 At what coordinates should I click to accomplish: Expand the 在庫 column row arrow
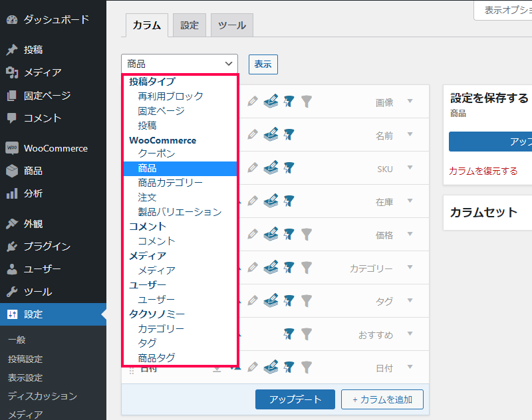click(410, 201)
